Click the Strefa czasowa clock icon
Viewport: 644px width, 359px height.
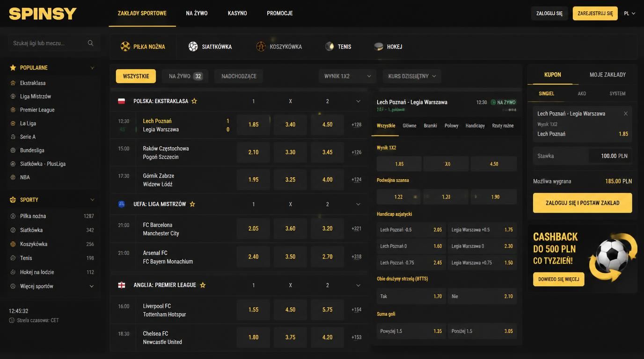(12, 321)
